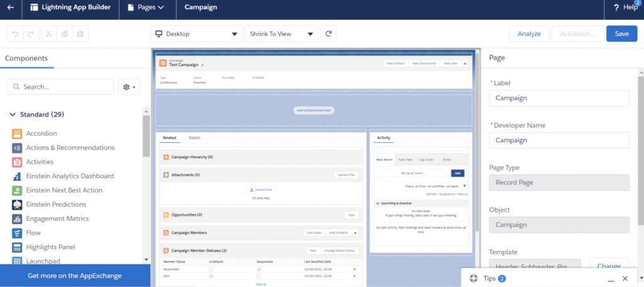
Task: Close the Tips panel
Action: [625, 279]
